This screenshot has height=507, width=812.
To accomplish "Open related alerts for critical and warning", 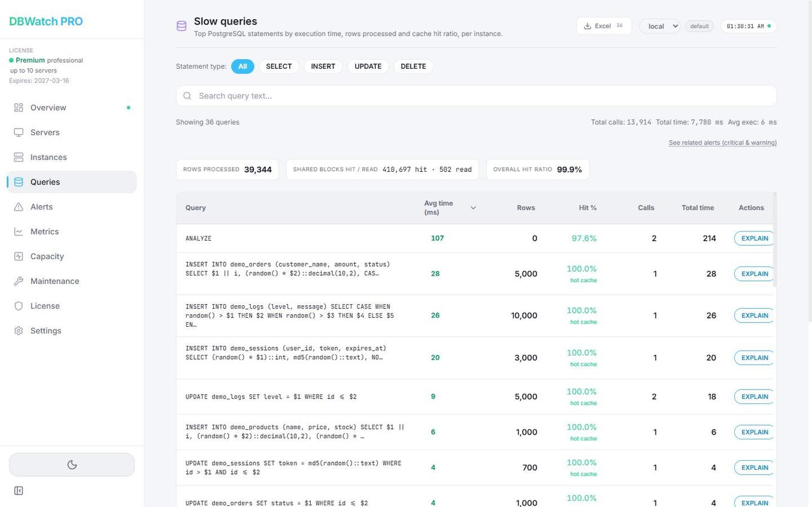I will pyautogui.click(x=722, y=142).
